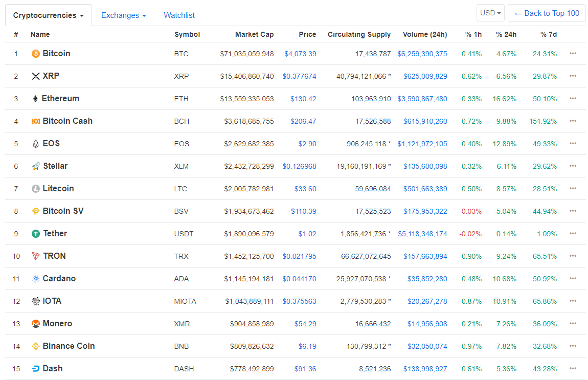
Task: Open the more options menu for Dash
Action: point(573,369)
